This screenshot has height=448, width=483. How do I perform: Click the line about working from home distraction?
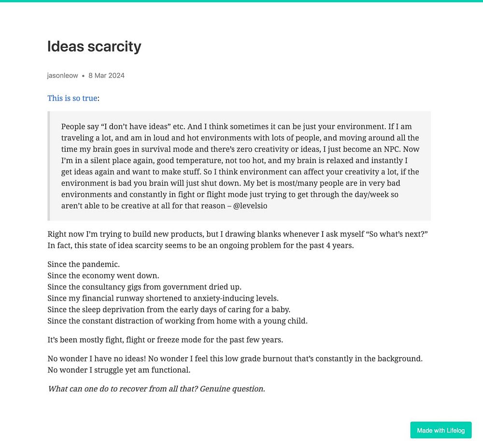[x=177, y=320]
